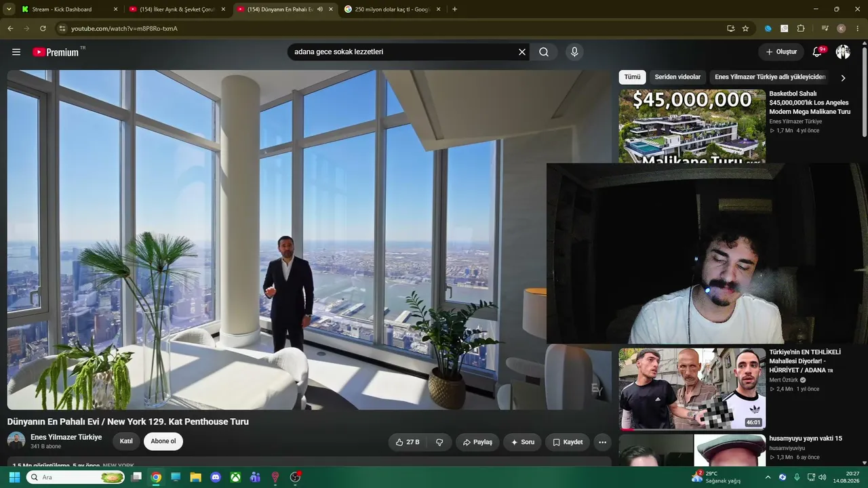Click the install app icon in address bar

[x=730, y=28]
